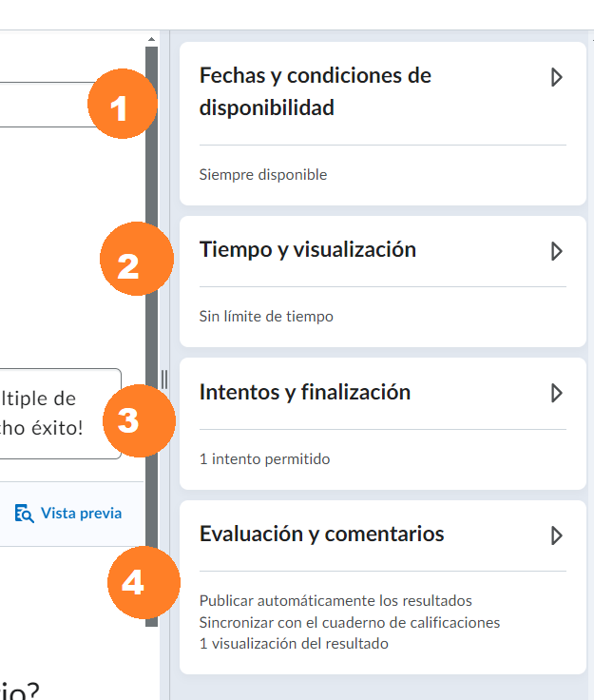Click the Fechas y condiciones de disponibilidad heading
The height and width of the screenshot is (700, 594).
tap(315, 91)
